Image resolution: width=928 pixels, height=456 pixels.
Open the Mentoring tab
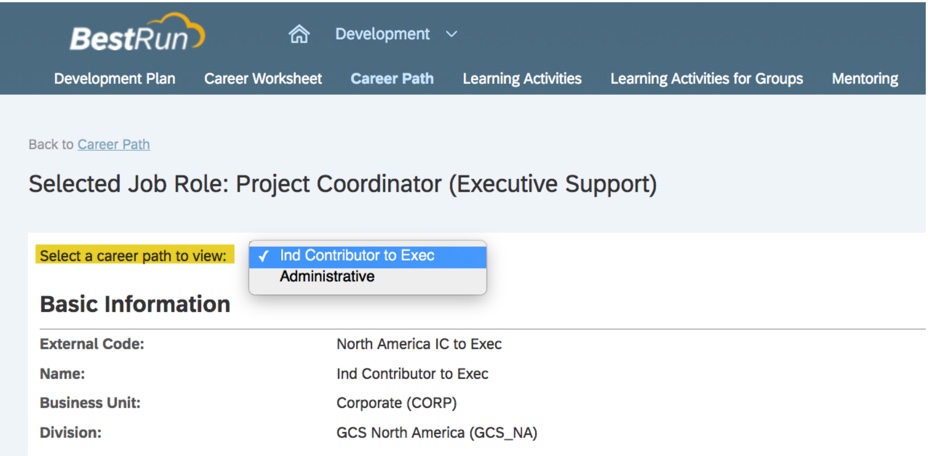tap(864, 78)
